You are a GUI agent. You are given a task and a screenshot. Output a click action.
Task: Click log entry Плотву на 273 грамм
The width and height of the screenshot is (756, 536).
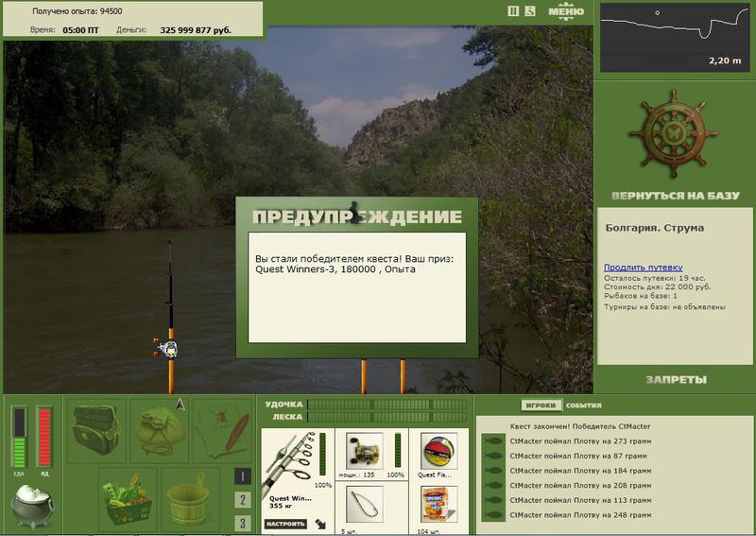[x=580, y=441]
